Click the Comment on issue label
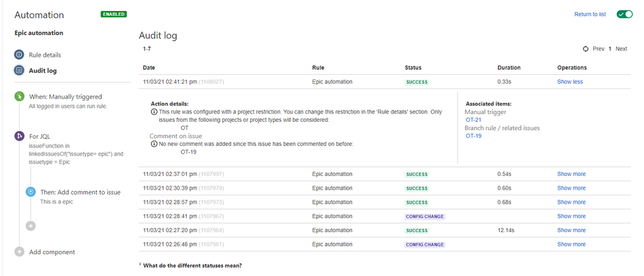The image size is (644, 276). (176, 136)
